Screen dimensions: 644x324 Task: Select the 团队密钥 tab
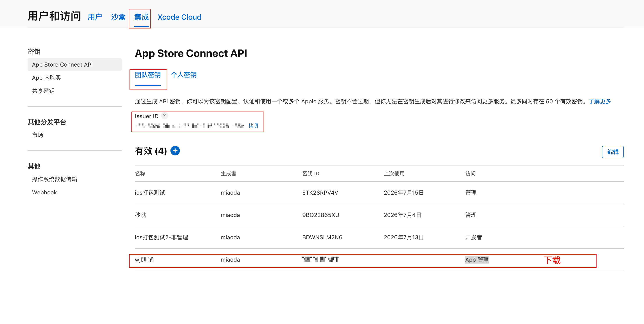pyautogui.click(x=148, y=75)
